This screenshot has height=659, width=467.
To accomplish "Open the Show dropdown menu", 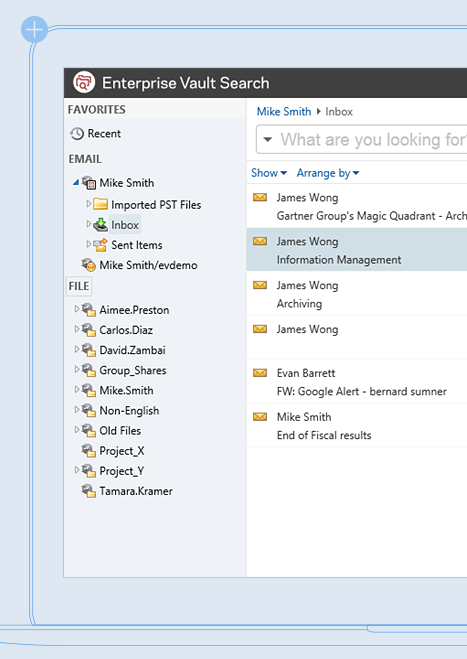I will pyautogui.click(x=269, y=173).
